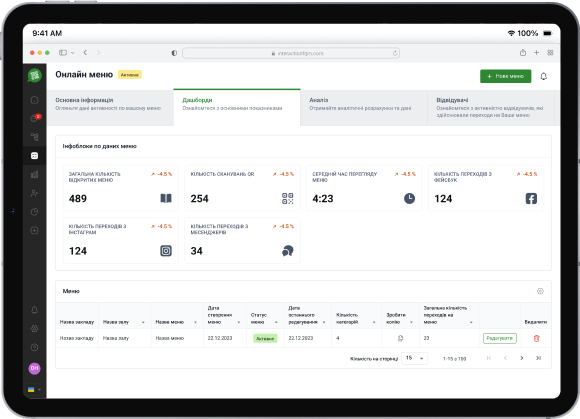Viewport: 580px width, 419px height.
Task: Click the Редагувати button in table row
Action: pos(499,338)
